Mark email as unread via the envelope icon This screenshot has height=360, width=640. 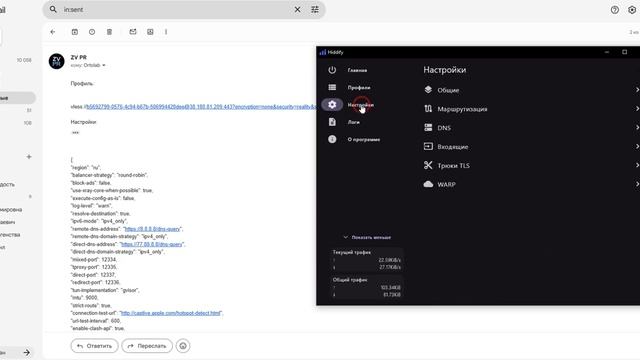[x=133, y=32]
